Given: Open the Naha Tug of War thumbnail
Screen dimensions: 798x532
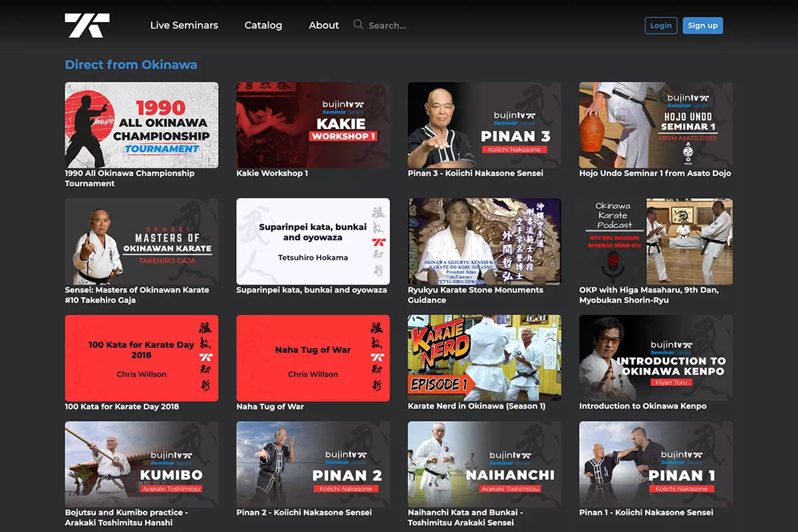Looking at the screenshot, I should [x=313, y=358].
